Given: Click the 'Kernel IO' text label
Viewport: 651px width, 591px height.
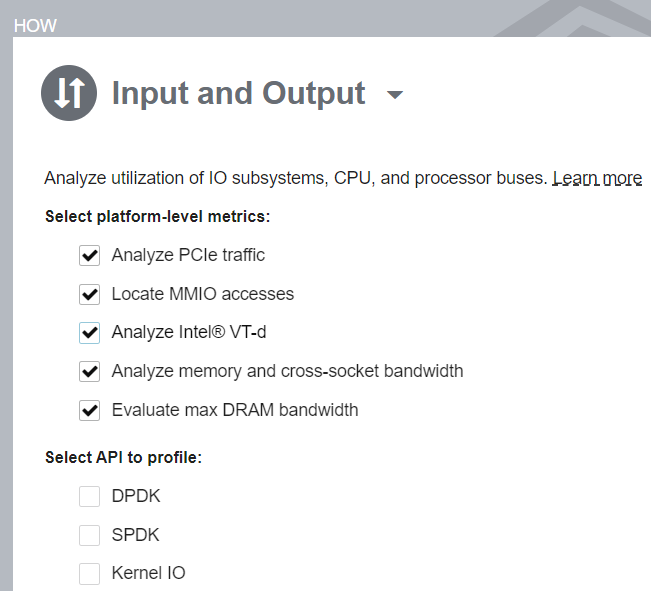Looking at the screenshot, I should point(148,573).
